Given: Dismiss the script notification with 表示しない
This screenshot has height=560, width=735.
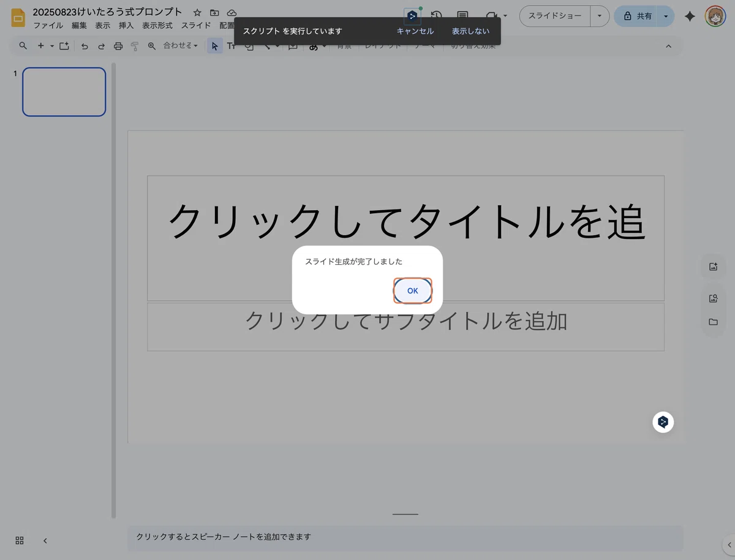Looking at the screenshot, I should tap(470, 31).
